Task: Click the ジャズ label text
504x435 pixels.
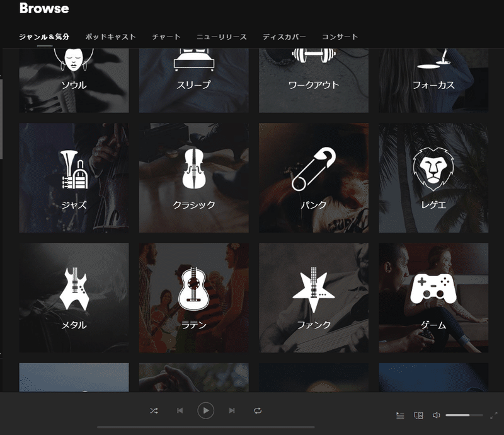Action: pyautogui.click(x=74, y=205)
